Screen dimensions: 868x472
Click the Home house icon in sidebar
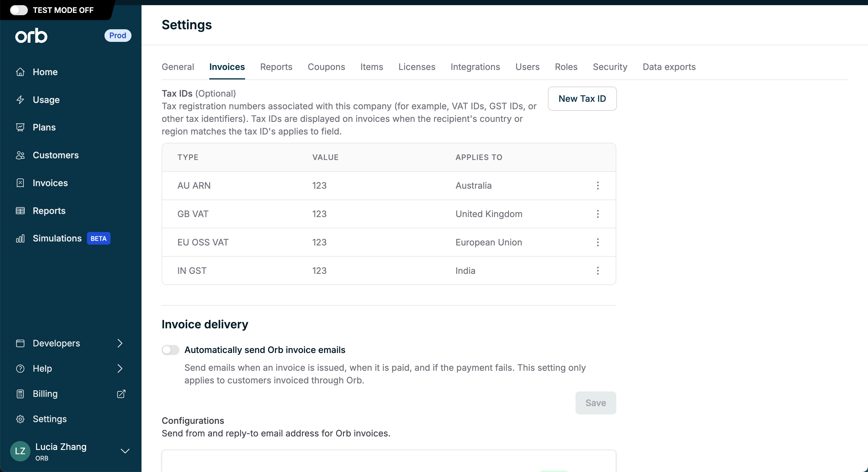[20, 72]
